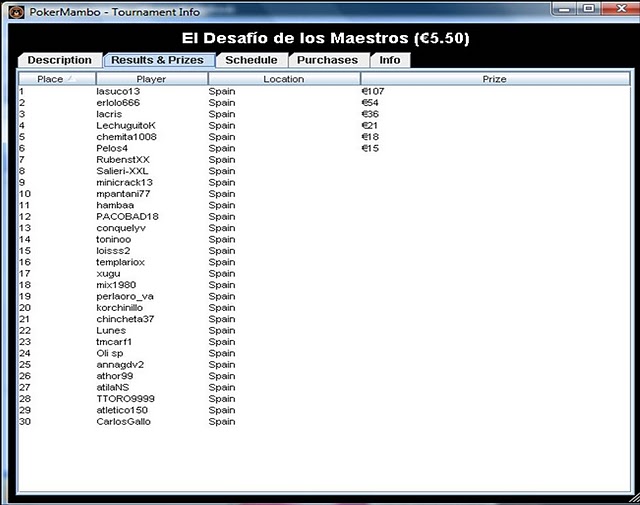Select player Oli sp

click(109, 353)
